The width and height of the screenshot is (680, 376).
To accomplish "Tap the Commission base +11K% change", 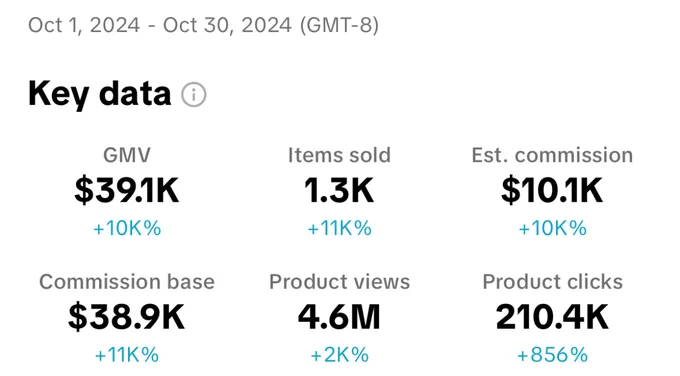I will coord(127,355).
